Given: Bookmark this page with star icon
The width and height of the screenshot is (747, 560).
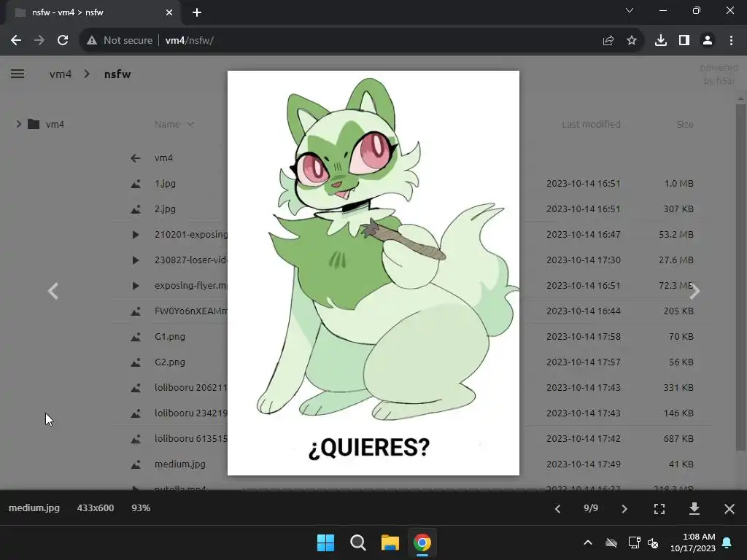Looking at the screenshot, I should [632, 41].
